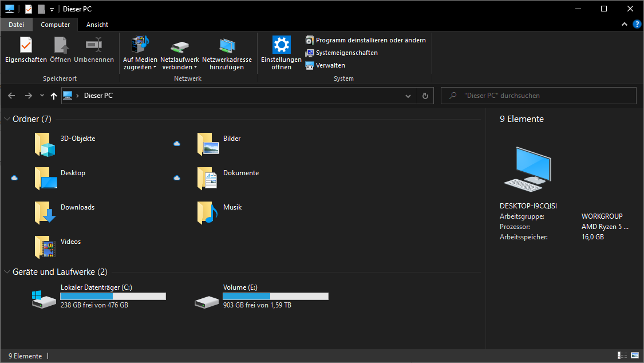
Task: Click 238 GB frei von 476 GB text
Action: click(x=94, y=305)
